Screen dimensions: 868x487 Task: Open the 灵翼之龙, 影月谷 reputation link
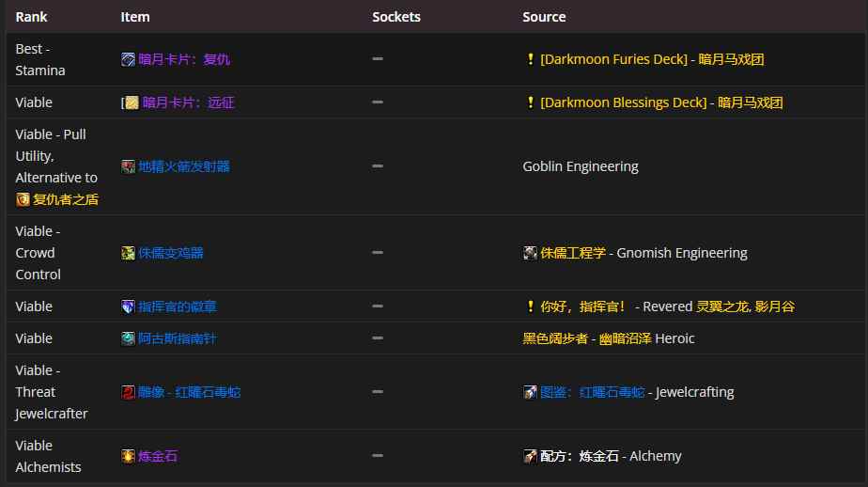click(x=745, y=306)
